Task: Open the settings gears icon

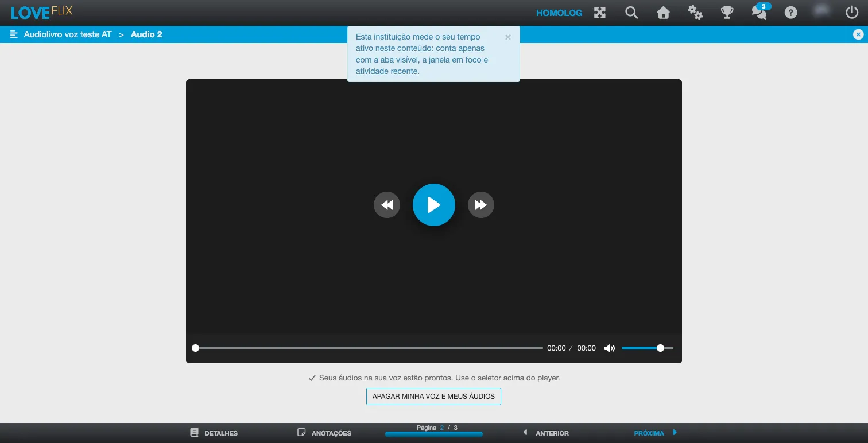Action: point(695,13)
